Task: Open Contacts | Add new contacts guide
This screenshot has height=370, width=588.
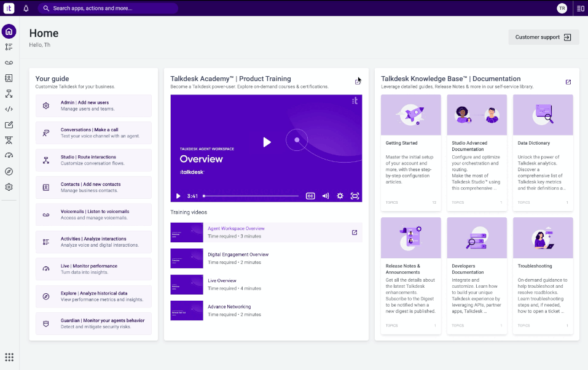Action: point(94,187)
